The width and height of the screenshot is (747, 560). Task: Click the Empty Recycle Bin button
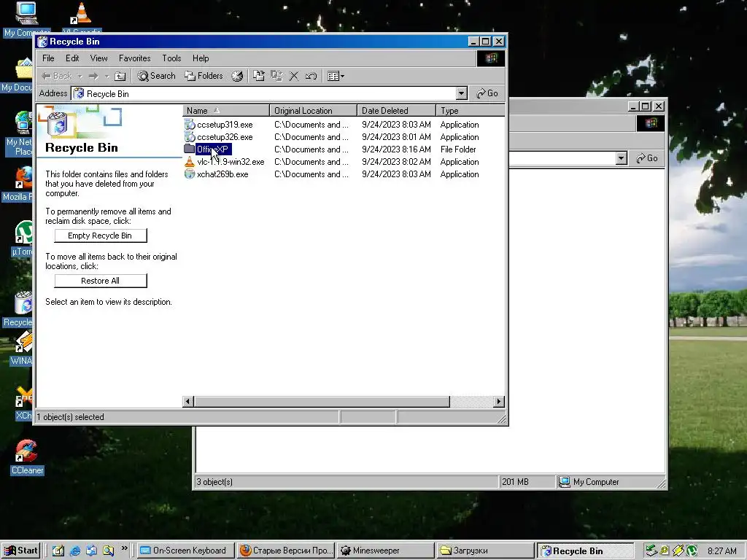pos(100,236)
